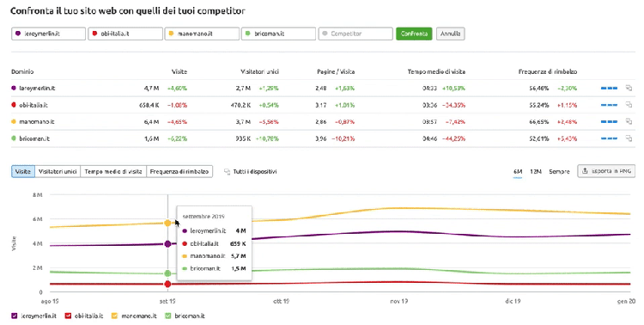
Task: Click the red obi-italia.it data point on chart
Action: [x=167, y=285]
